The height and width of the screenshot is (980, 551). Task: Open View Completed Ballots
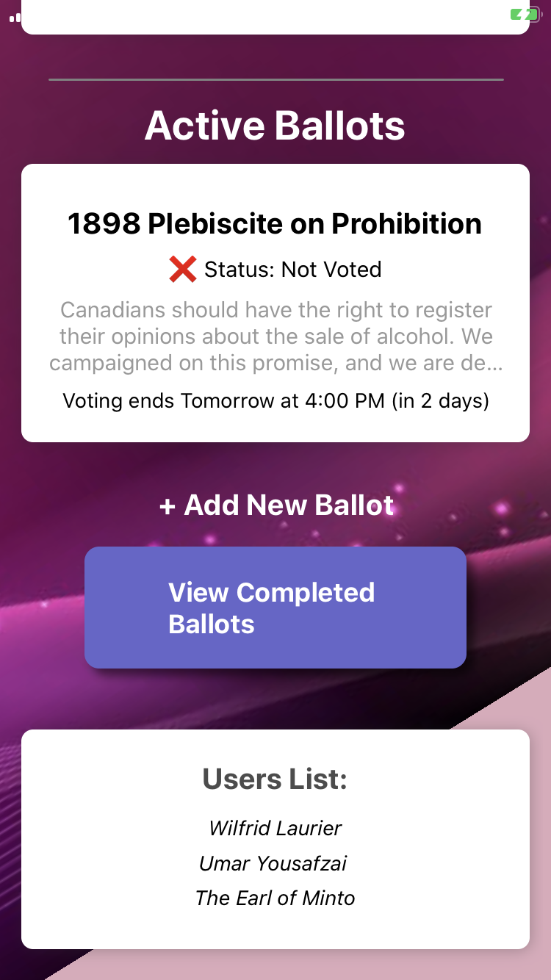[275, 608]
